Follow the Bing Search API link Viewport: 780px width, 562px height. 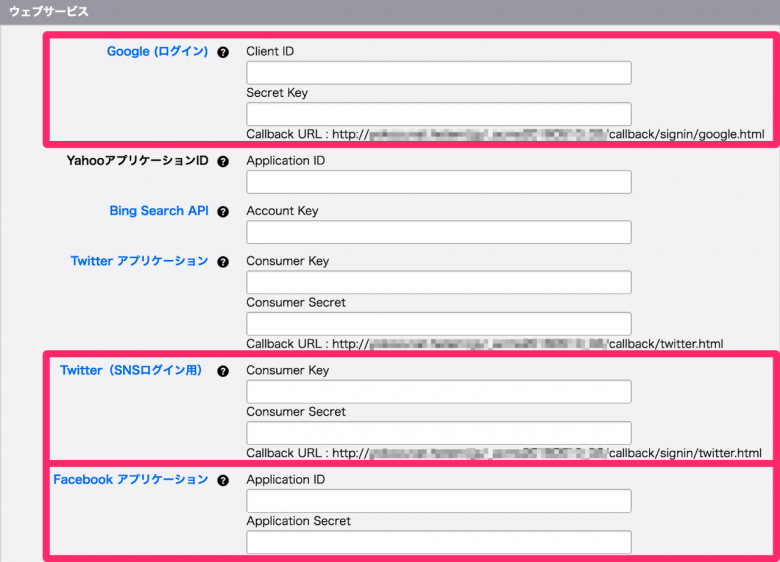click(160, 211)
